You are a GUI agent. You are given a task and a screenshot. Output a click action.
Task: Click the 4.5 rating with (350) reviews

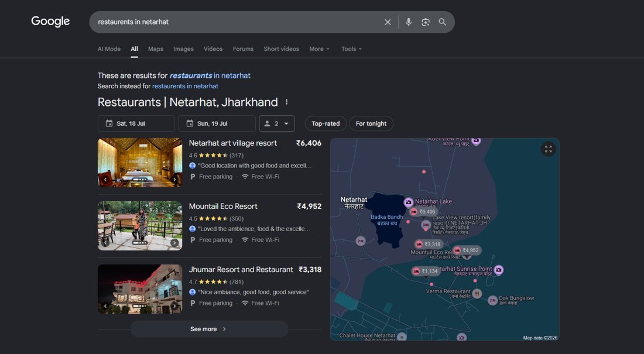point(216,219)
